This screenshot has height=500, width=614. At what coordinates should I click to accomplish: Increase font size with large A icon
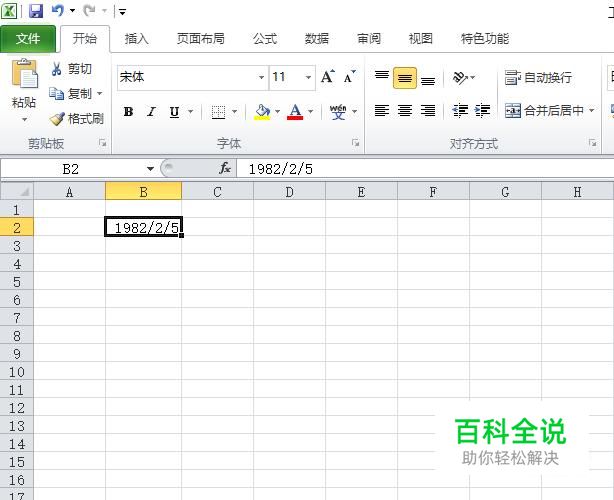[328, 77]
